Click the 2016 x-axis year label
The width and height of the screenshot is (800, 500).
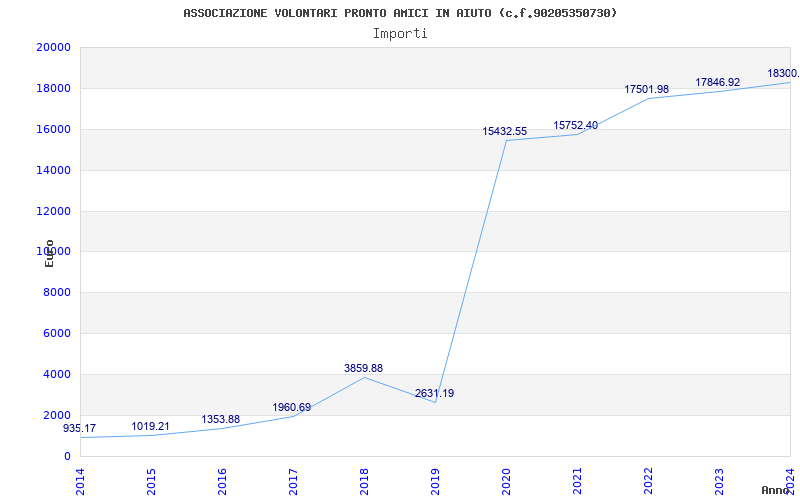pyautogui.click(x=222, y=481)
